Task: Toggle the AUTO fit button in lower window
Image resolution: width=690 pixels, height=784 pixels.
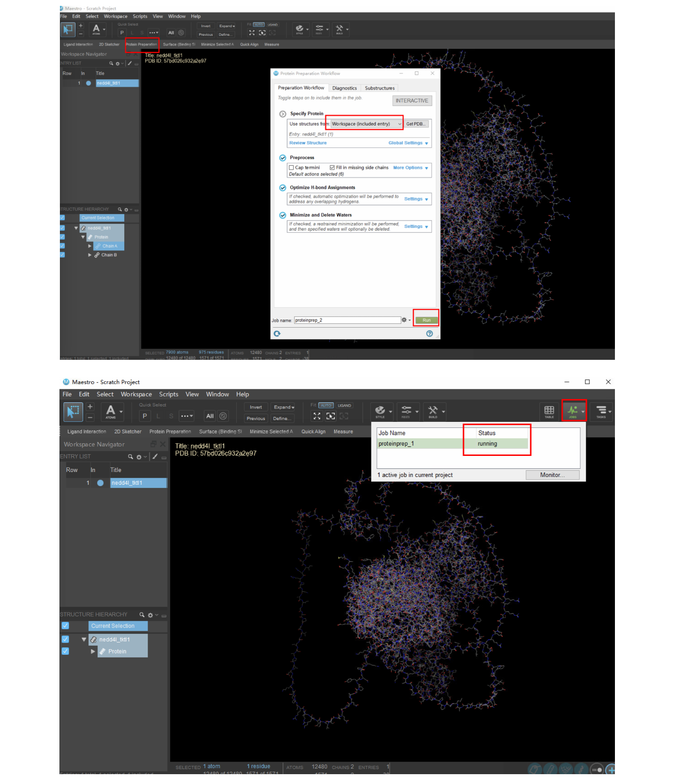Action: pos(326,405)
